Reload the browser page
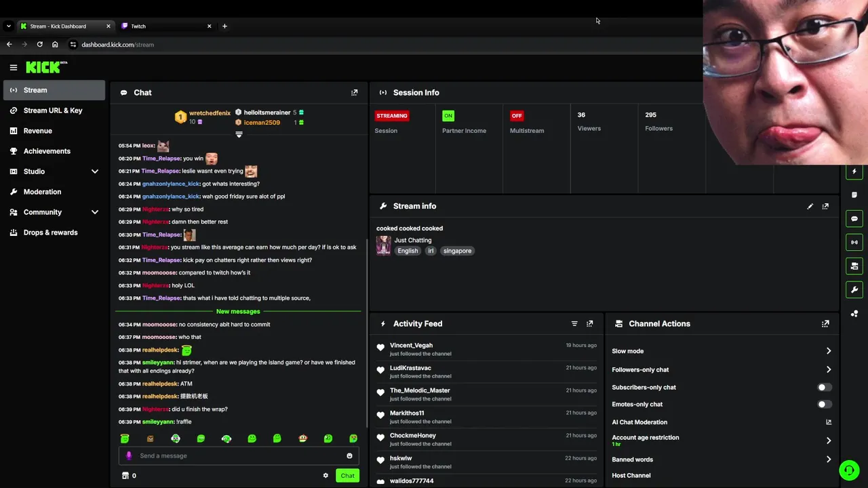 pyautogui.click(x=39, y=44)
